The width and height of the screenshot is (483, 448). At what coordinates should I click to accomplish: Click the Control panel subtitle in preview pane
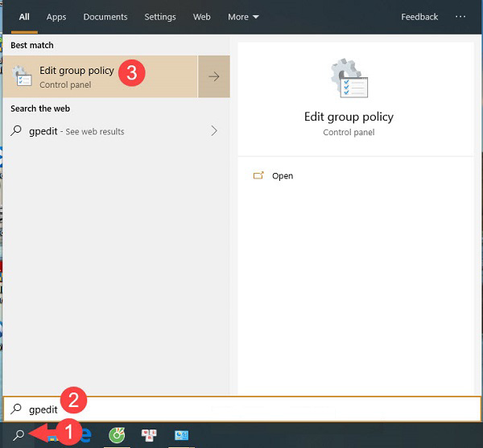point(349,132)
